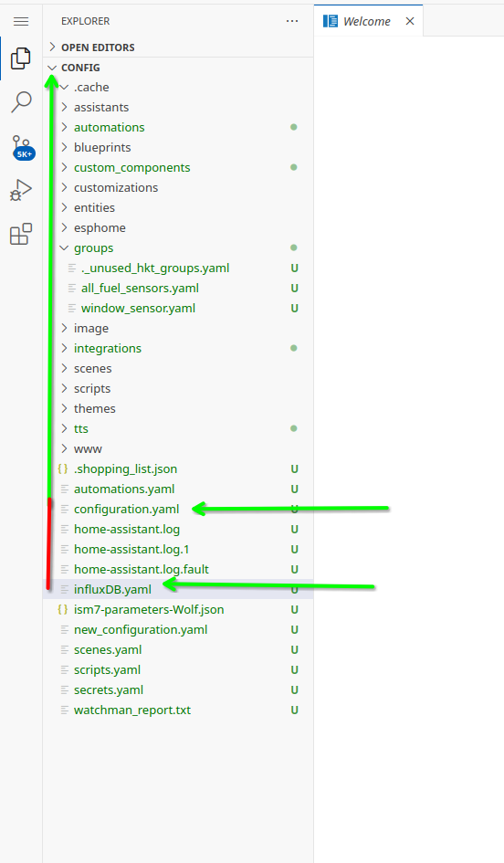Image resolution: width=504 pixels, height=863 pixels.
Task: Click the JSON icon beside .shopping_list.json
Action: point(63,468)
